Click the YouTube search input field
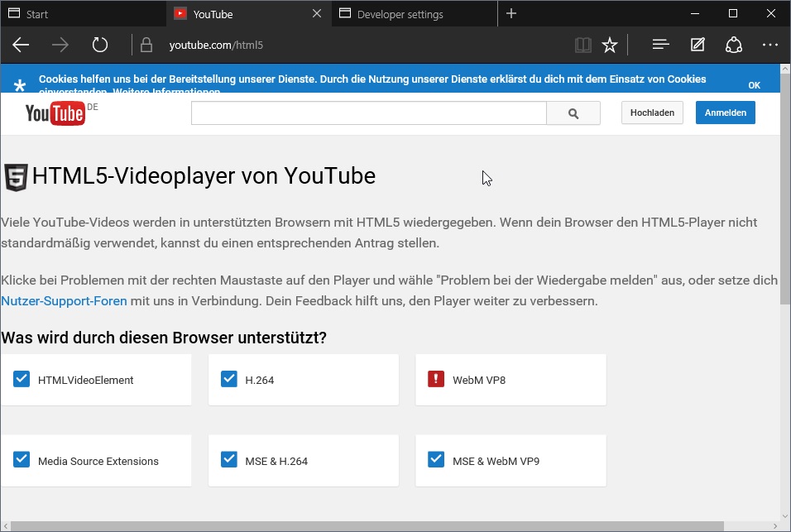This screenshot has width=791, height=532. 369,113
